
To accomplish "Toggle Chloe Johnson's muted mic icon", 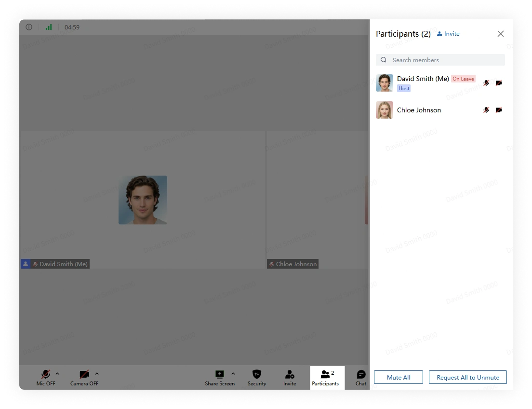I will 486,109.
